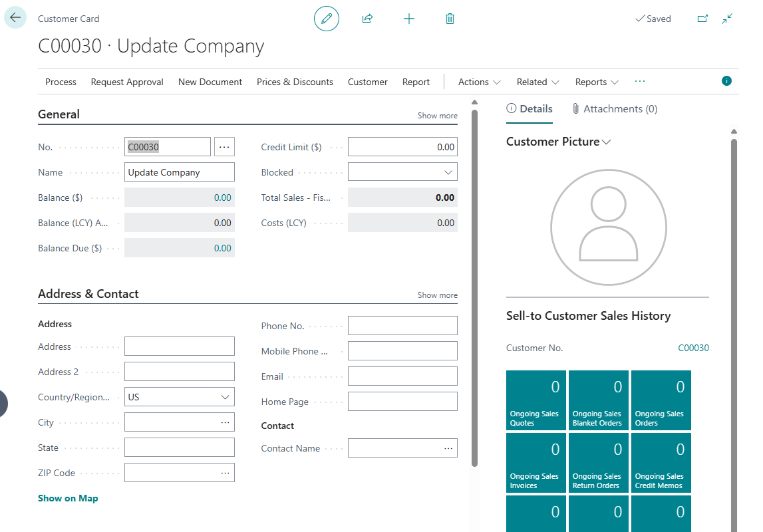Open the share icon
The image size is (763, 532).
point(367,19)
